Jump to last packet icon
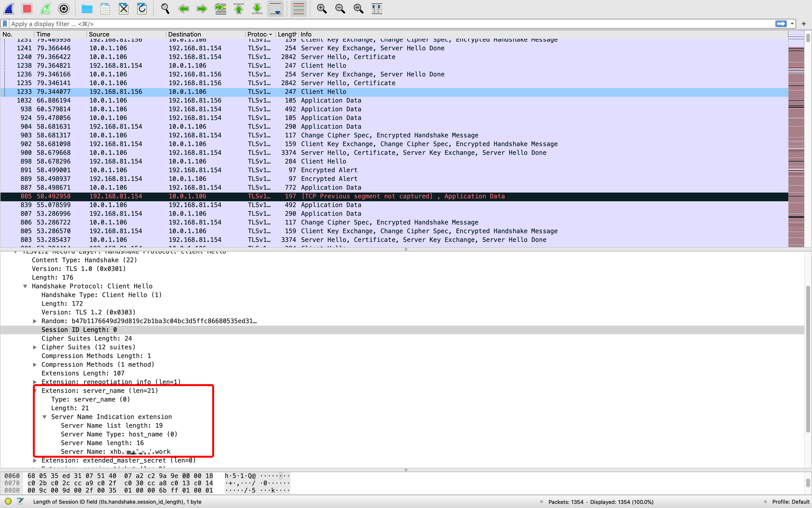The height and width of the screenshot is (508, 812). click(257, 9)
